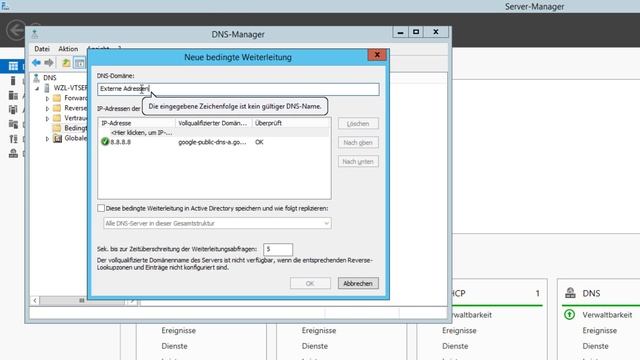640x360 pixels.
Task: Expand the Globale Protokolle tree node
Action: coord(47,138)
